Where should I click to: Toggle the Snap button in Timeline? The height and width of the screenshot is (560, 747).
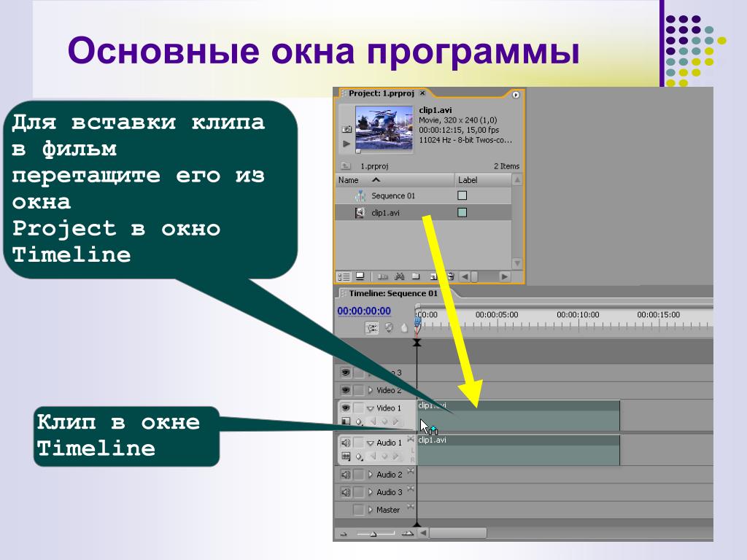coord(371,327)
